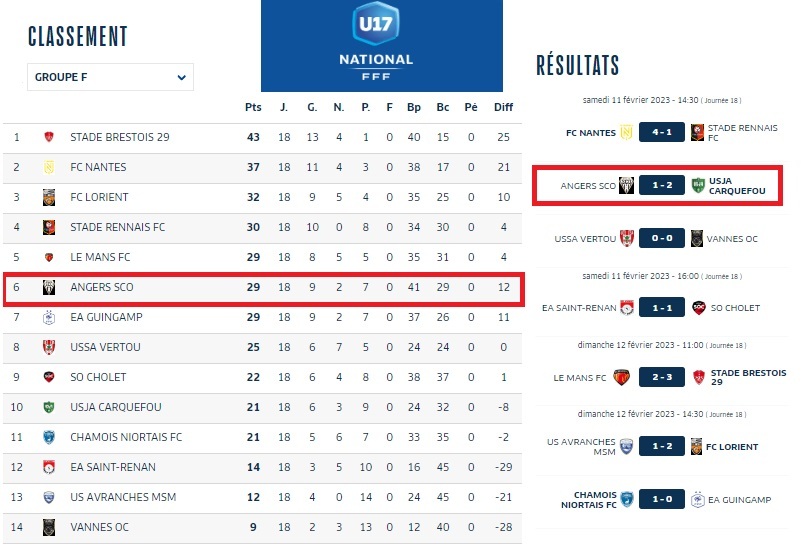This screenshot has width=801, height=552.
Task: Click the U17 National FFF logo banner
Action: 382,45
